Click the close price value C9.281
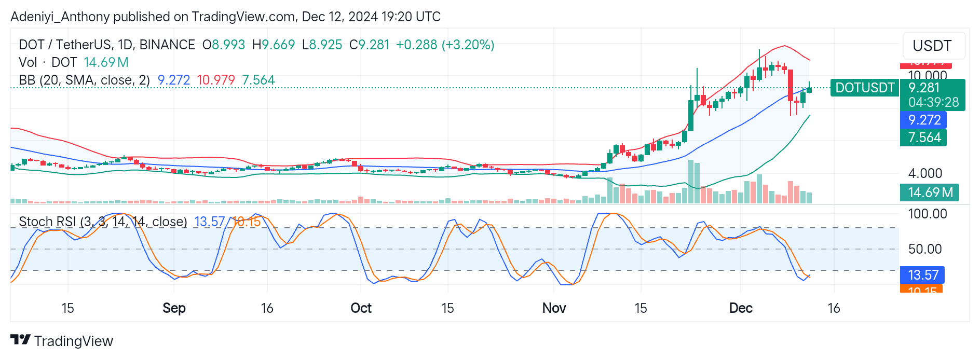Screen dimensions: 980x358 (369, 45)
